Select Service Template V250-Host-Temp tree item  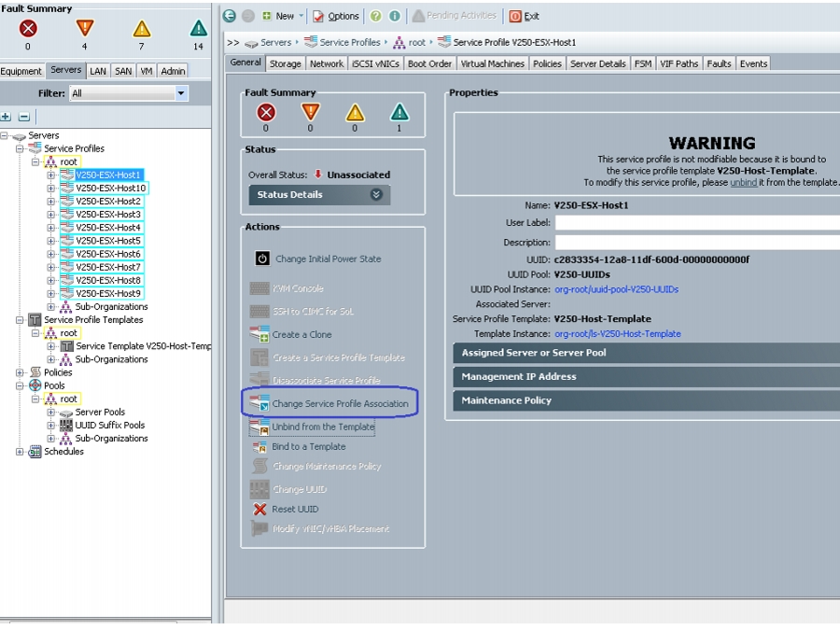[x=143, y=346]
